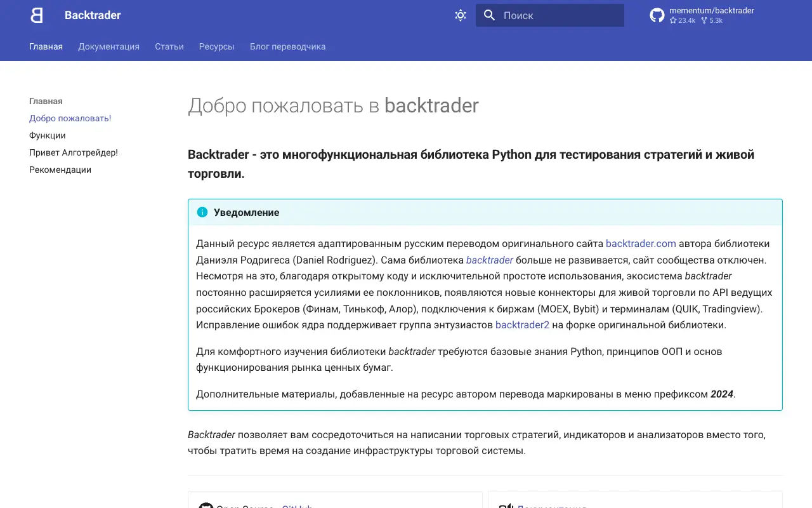Toggle the light/dark theme sun icon
The image size is (812, 508).
click(461, 15)
